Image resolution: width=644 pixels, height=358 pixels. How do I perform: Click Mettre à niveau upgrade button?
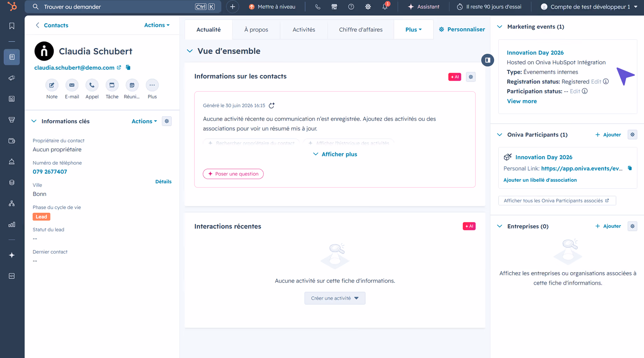(x=272, y=7)
